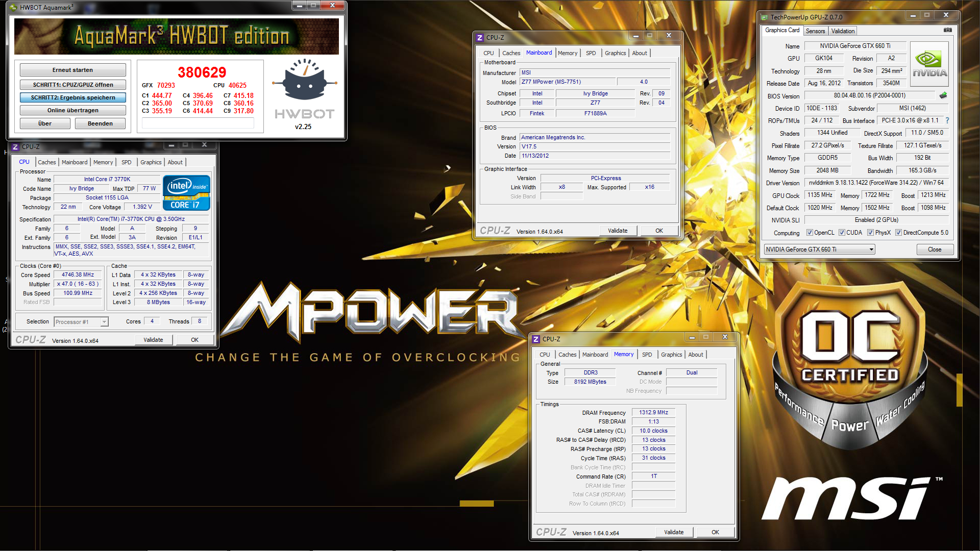Open Mainboard tab in CPU-Z processor window
Viewport: 980px width, 551px height.
pyautogui.click(x=75, y=162)
